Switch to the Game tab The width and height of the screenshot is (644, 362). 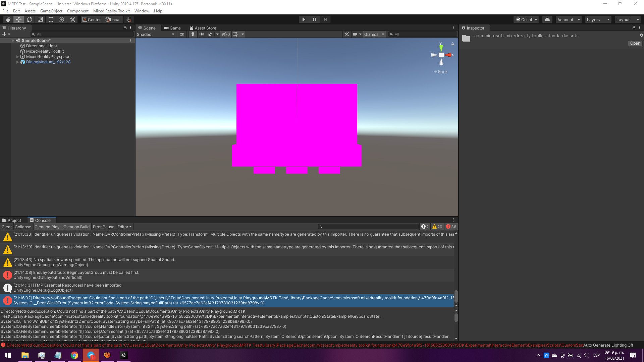(173, 28)
